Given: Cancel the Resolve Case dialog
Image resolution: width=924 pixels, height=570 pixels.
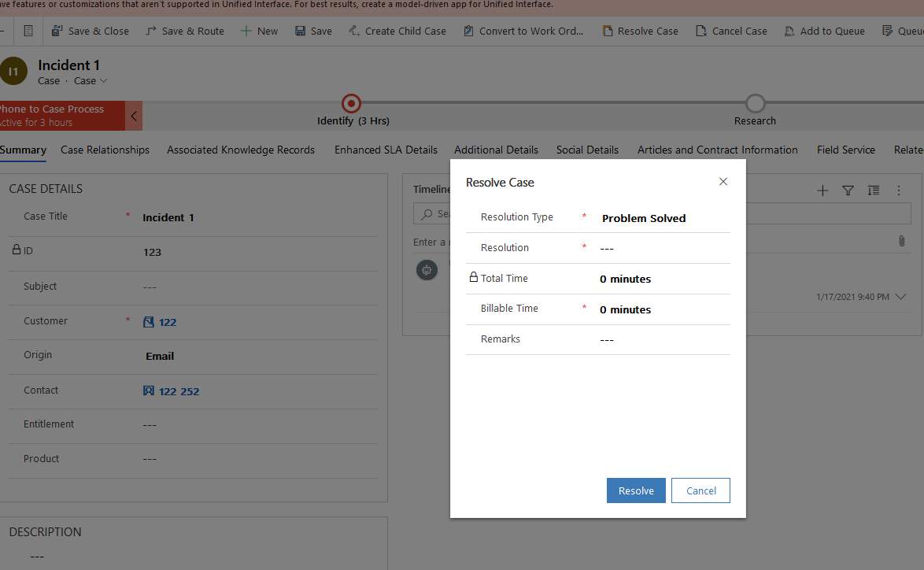Looking at the screenshot, I should 700,490.
